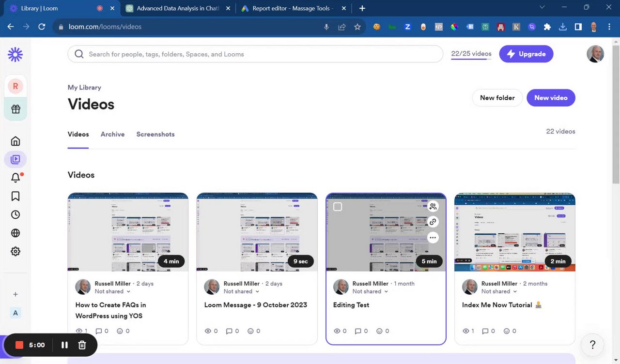620x364 pixels.
Task: Expand Not shared dropdown for How to Create FAQs video
Action: click(112, 291)
